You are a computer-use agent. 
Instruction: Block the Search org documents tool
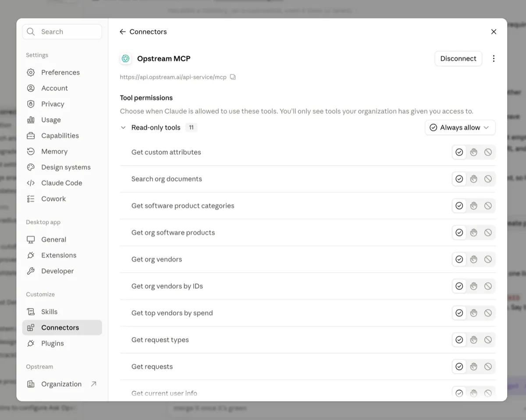pyautogui.click(x=488, y=179)
